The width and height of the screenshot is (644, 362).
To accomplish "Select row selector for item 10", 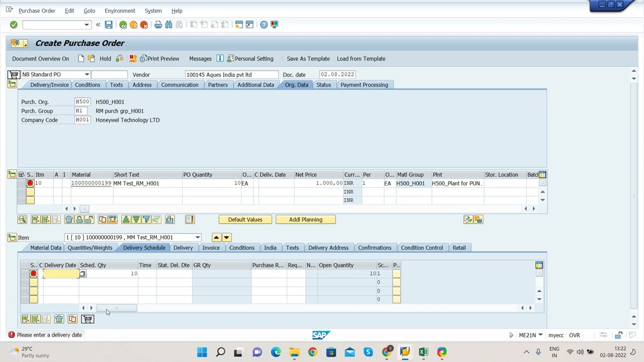I will [x=21, y=184].
